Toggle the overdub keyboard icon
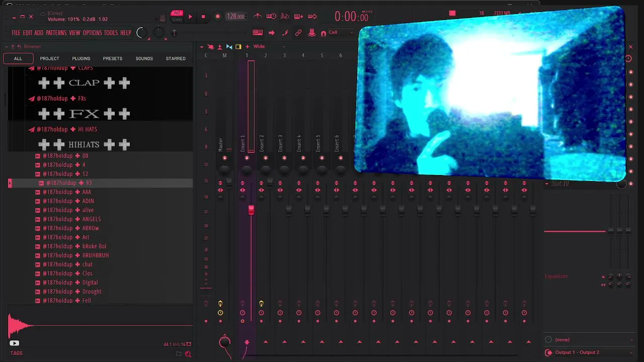The image size is (644, 362). pyautogui.click(x=298, y=16)
